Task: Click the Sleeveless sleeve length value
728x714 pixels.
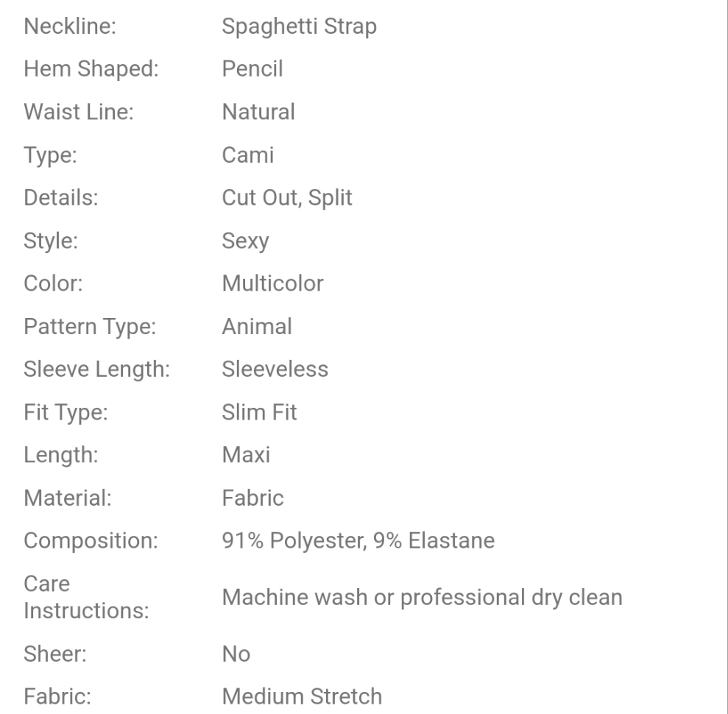Action: pyautogui.click(x=275, y=369)
